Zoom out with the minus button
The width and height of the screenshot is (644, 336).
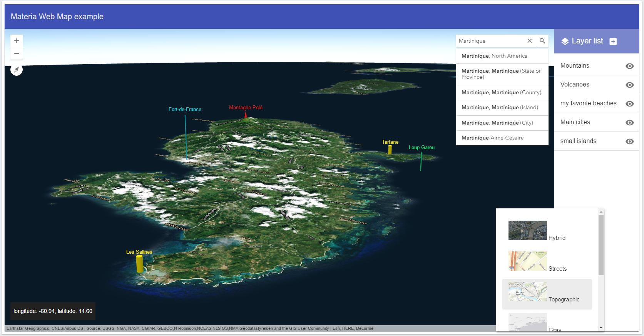click(x=17, y=53)
